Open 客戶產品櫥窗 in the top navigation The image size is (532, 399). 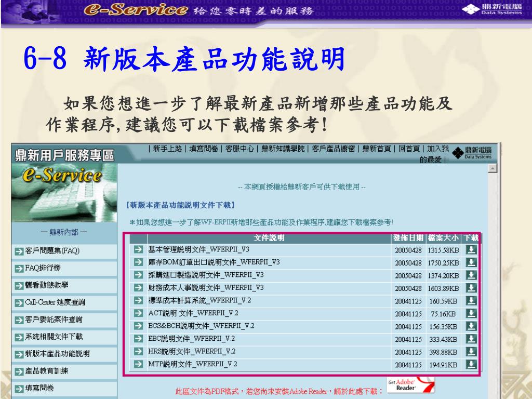[333, 149]
